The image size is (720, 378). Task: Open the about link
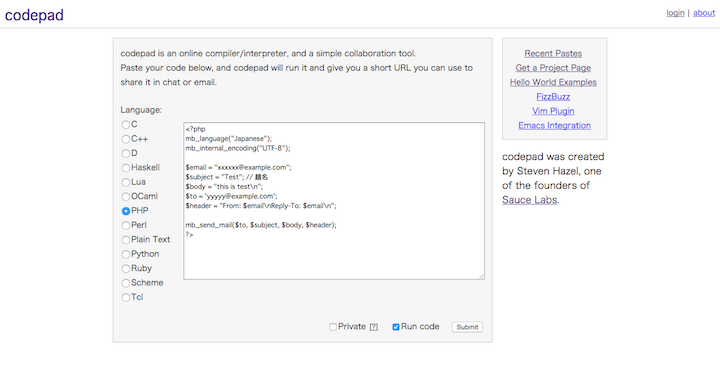[704, 13]
